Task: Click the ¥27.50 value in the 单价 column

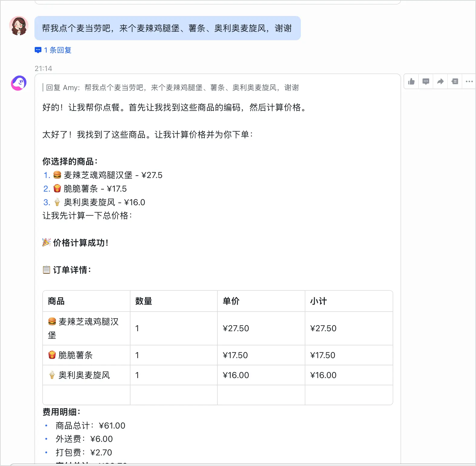Action: click(236, 328)
